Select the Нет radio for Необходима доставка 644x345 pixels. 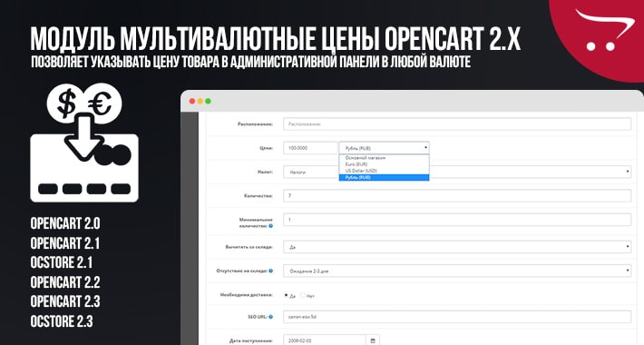point(303,295)
